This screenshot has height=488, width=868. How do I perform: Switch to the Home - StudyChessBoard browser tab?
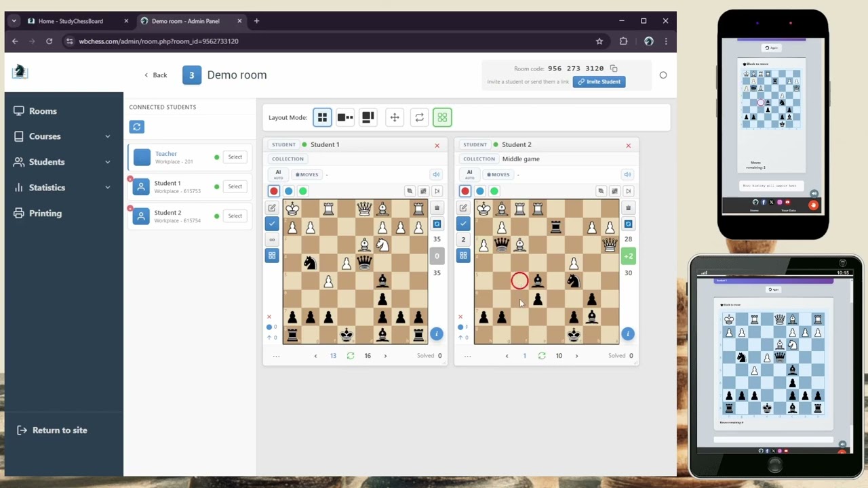(x=78, y=21)
